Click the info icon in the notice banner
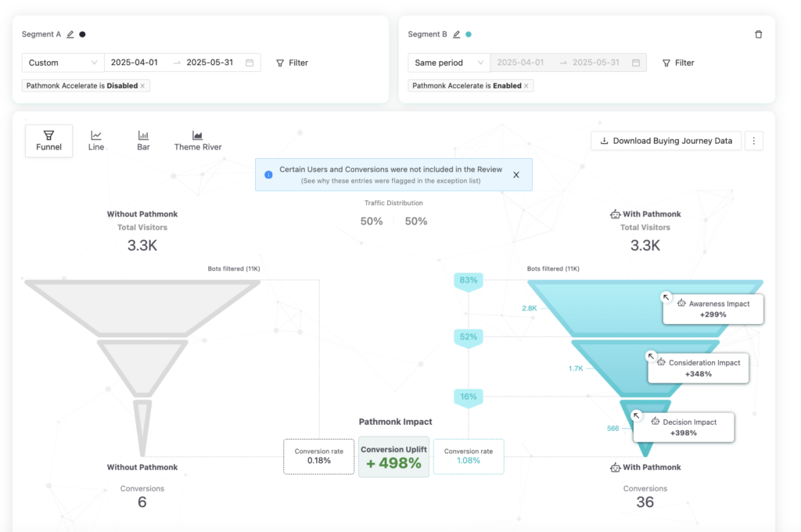Screen dimensions: 801x532 pyautogui.click(x=268, y=174)
